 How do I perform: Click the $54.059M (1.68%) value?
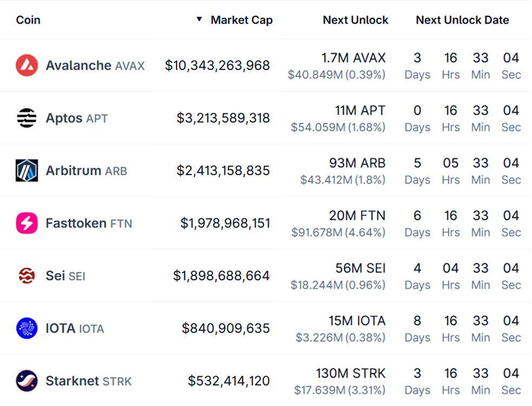(x=338, y=127)
